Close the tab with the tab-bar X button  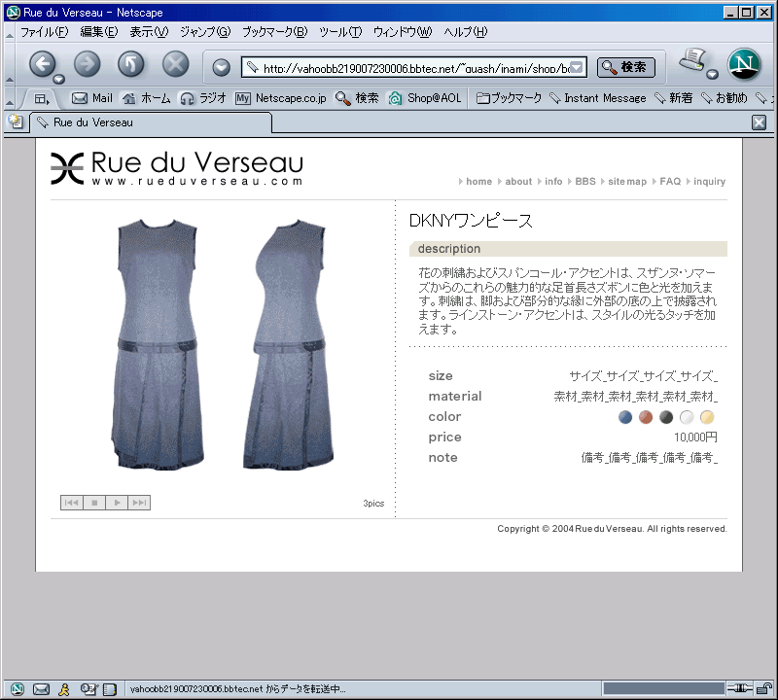pos(760,122)
